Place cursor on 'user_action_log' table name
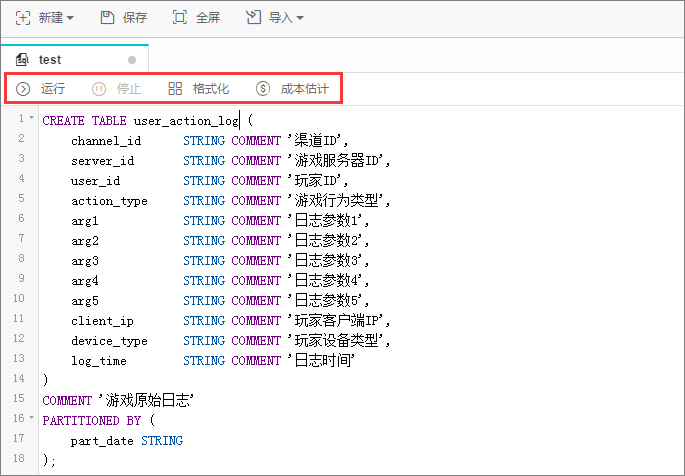Screen dimensions: 685x476 coord(186,121)
